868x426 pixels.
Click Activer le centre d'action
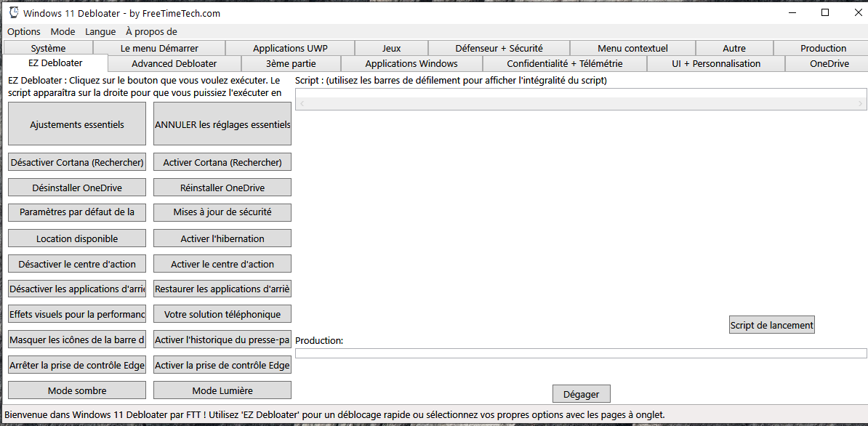222,263
